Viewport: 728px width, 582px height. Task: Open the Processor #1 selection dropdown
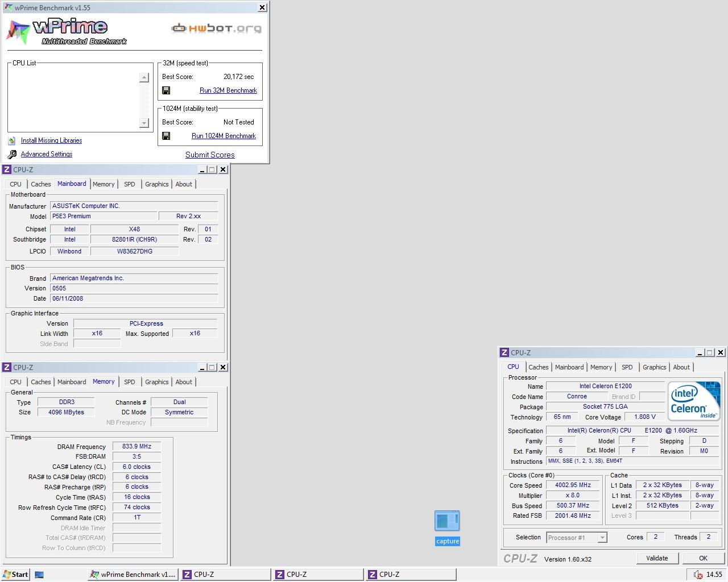tap(602, 537)
